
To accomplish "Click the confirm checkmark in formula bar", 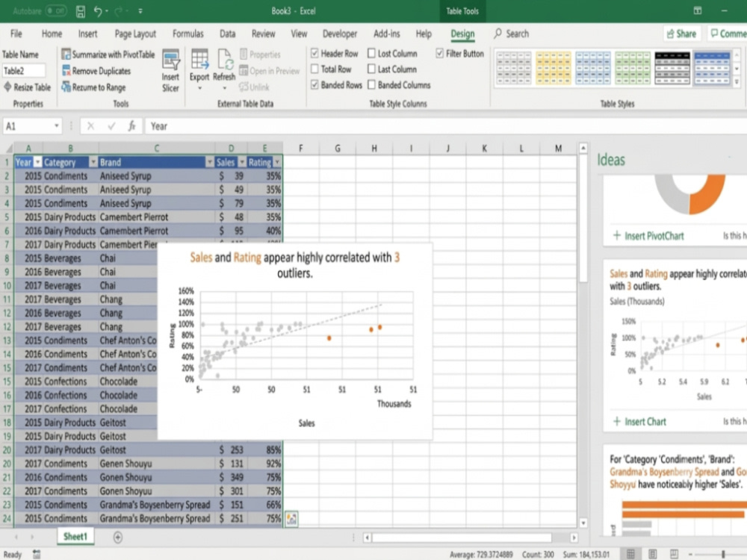I will pyautogui.click(x=111, y=126).
